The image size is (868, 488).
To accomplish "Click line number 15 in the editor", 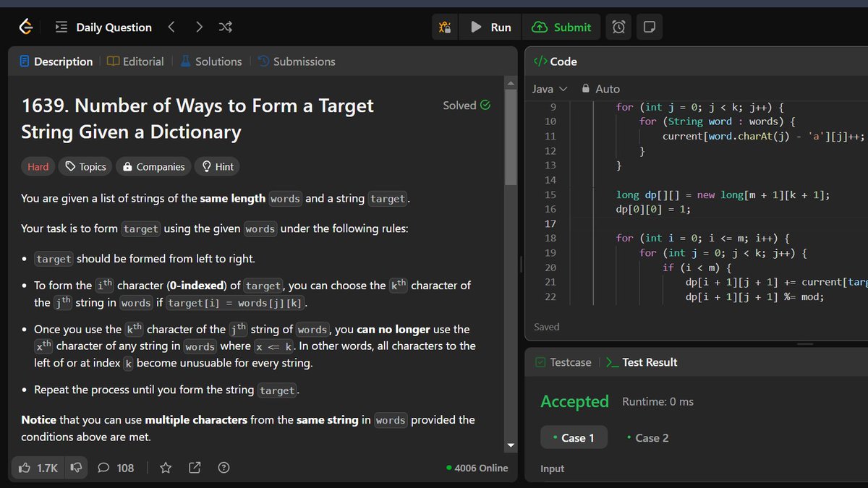I will (x=550, y=194).
